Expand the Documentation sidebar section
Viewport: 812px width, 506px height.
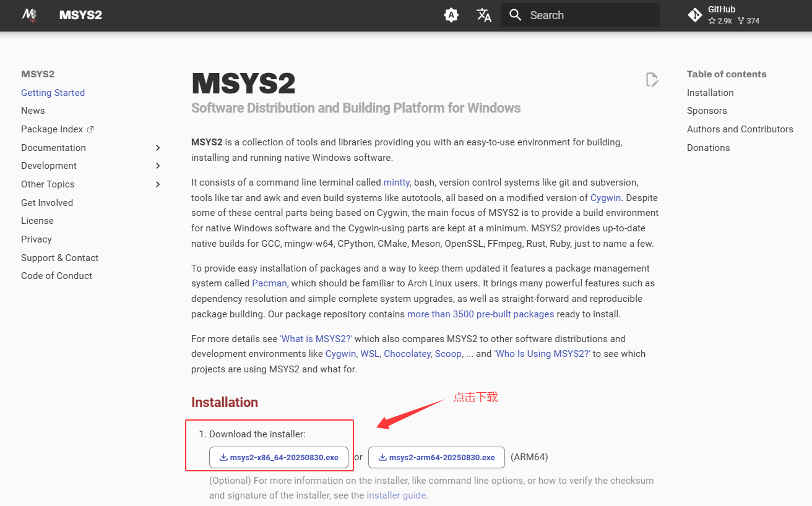158,147
